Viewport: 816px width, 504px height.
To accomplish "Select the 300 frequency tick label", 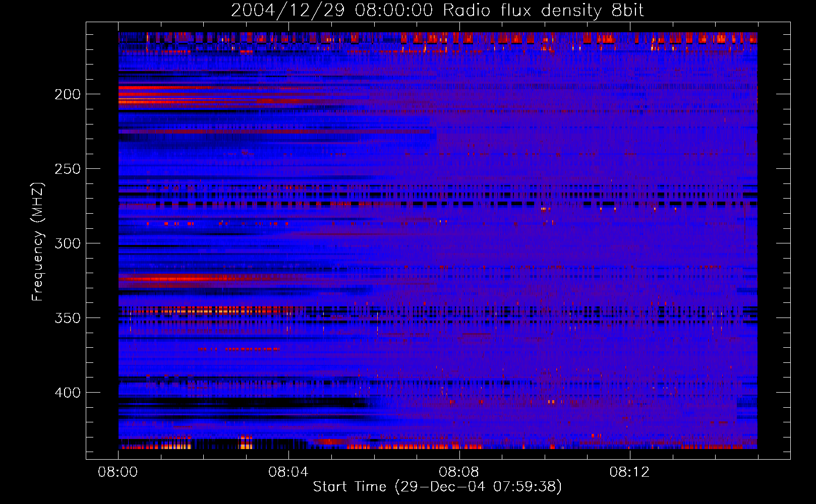I will pyautogui.click(x=68, y=243).
